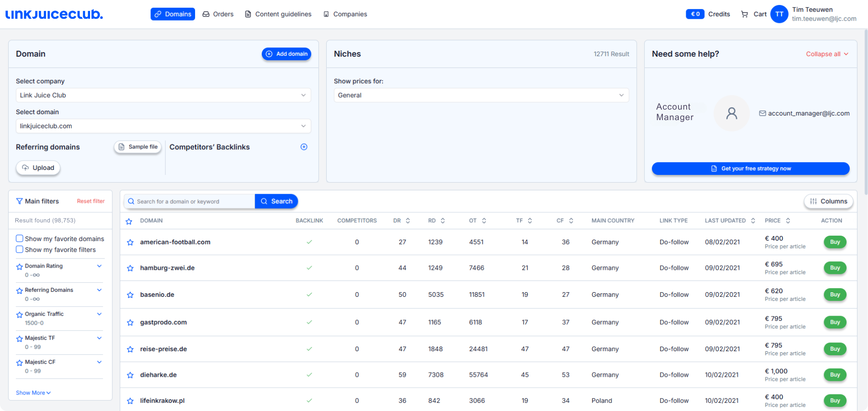Buy link on basenio.de
Viewport: 868px width, 411px height.
835,295
